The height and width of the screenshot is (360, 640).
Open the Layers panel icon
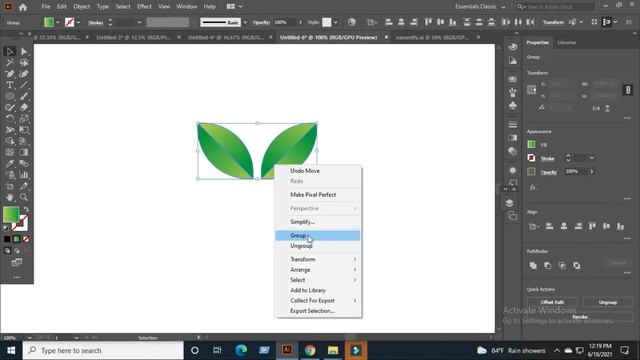click(x=509, y=203)
